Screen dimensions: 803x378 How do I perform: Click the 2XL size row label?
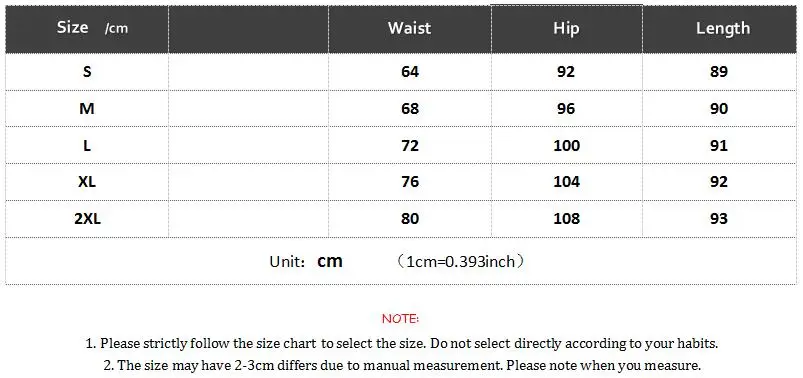pyautogui.click(x=87, y=219)
